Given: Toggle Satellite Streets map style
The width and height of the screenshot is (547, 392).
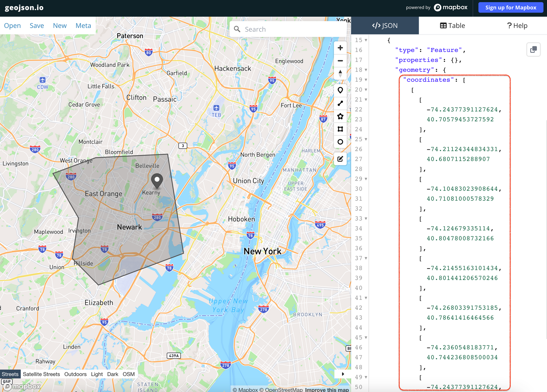Looking at the screenshot, I should click(41, 374).
